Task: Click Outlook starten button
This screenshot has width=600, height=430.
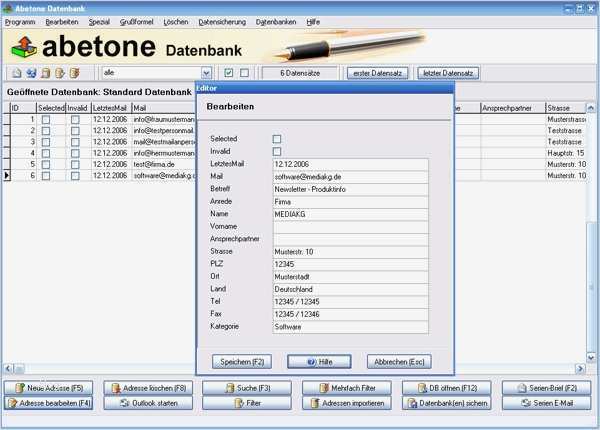Action: [x=148, y=403]
